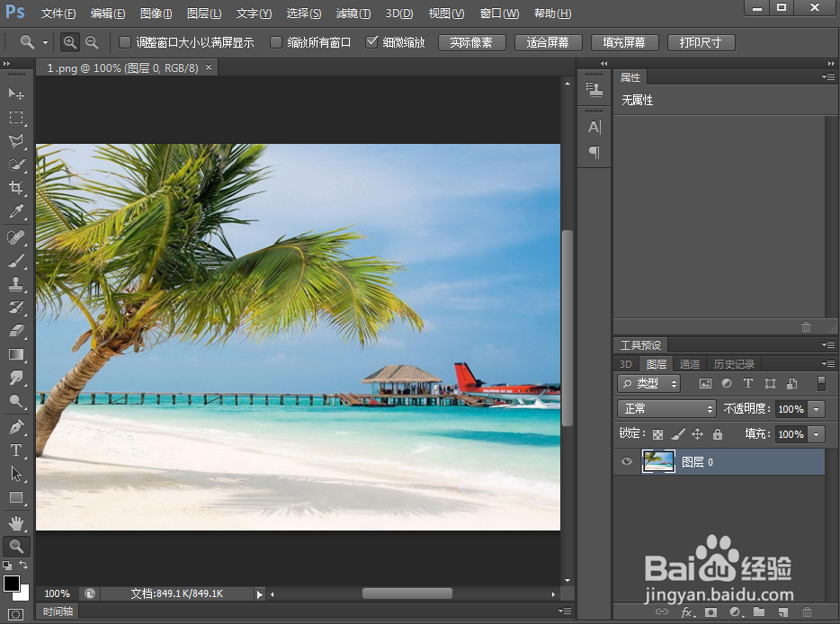Select the Polygonal Lasso tool
Screen dimensions: 840x624
coord(16,141)
